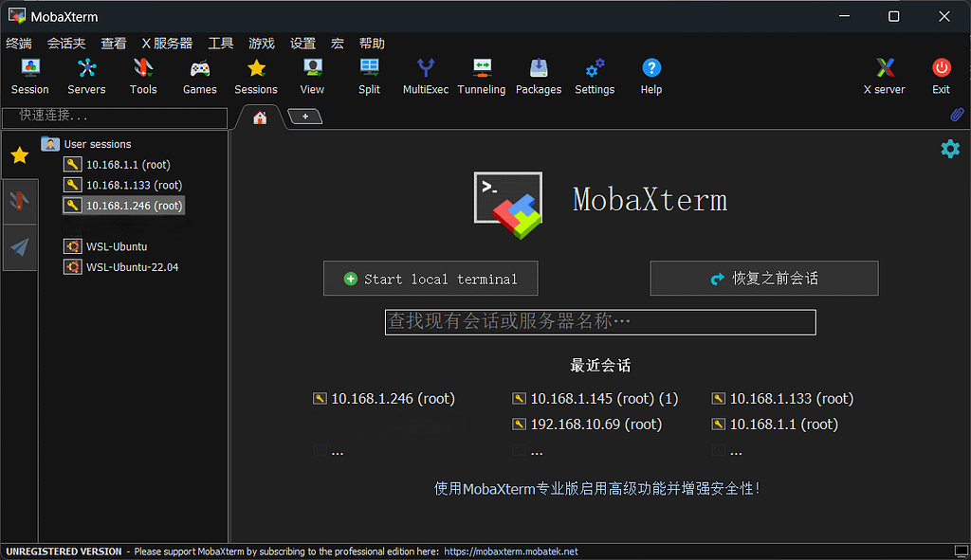Open the X服务器 menu
Screen dimensions: 971x560
(x=167, y=44)
